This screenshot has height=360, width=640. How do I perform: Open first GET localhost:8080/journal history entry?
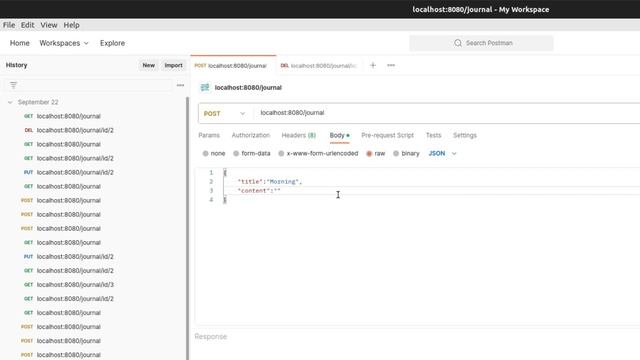(x=62, y=116)
